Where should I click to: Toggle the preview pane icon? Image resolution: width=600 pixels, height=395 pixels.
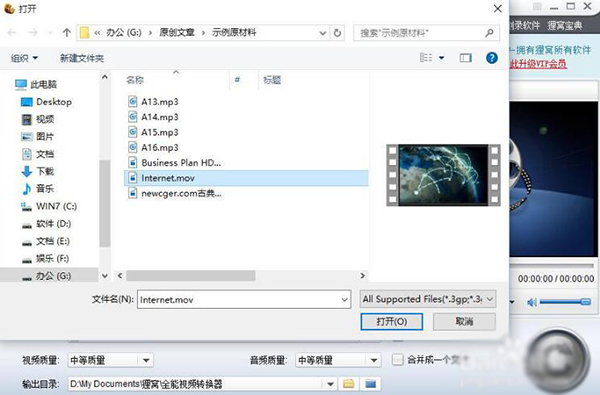tap(465, 58)
